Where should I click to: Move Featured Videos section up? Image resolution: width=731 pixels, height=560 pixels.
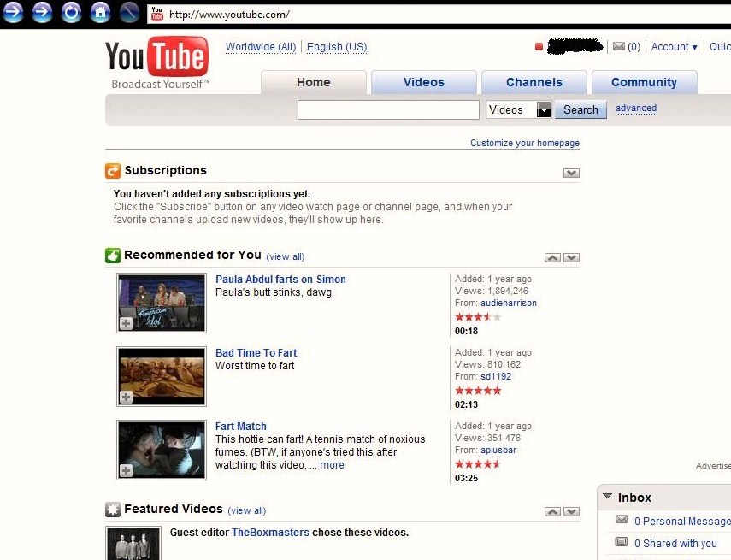click(552, 512)
